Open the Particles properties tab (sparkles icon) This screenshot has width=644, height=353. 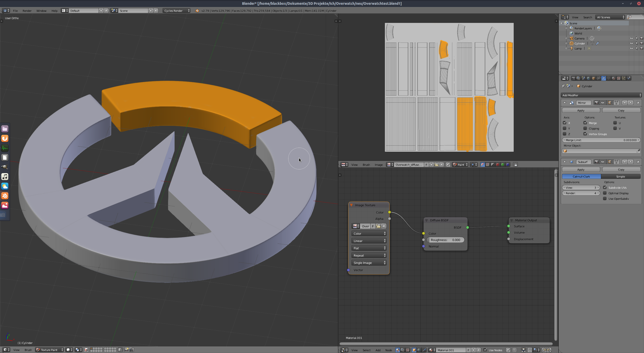click(624, 78)
